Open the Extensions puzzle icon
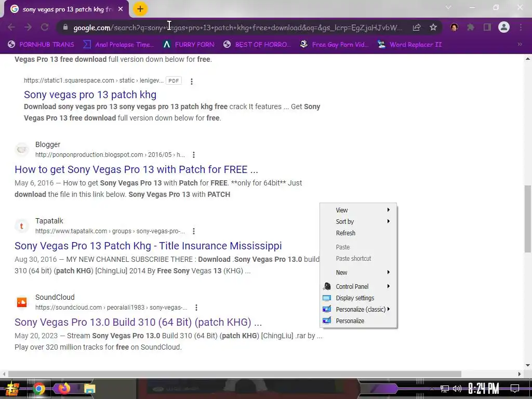532x399 pixels. (471, 27)
